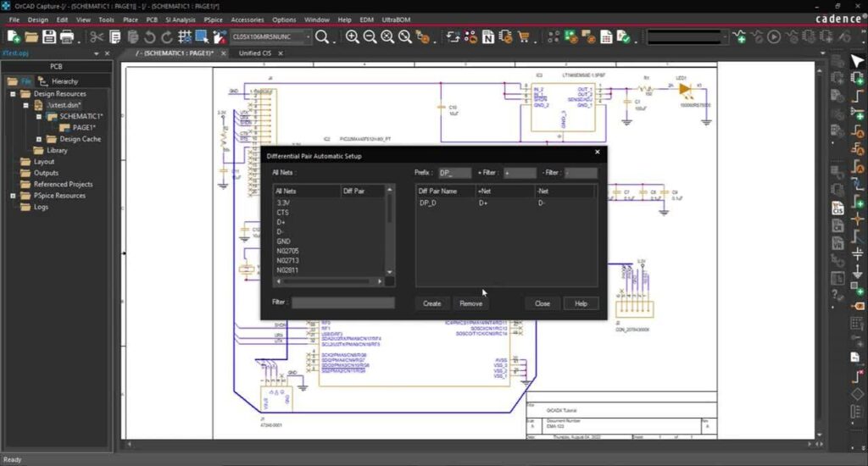
Task: Activate area select tool in toolbar
Action: (202, 37)
